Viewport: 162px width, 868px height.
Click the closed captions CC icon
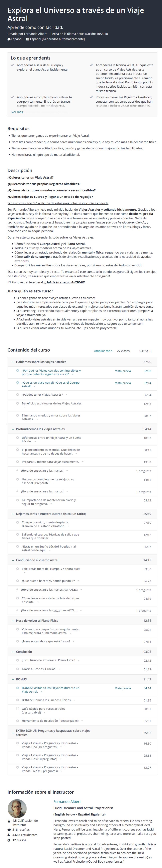(x=28, y=39)
